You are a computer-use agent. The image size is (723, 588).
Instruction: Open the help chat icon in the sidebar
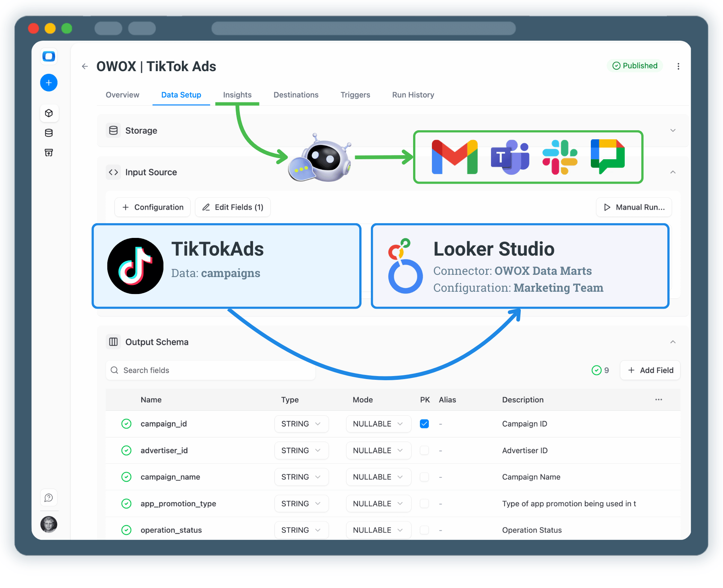pos(49,497)
